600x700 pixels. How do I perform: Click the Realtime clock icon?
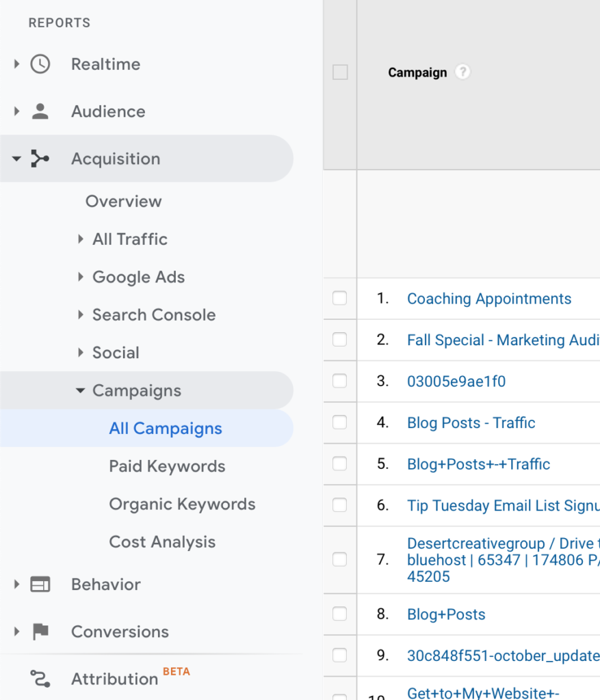(x=40, y=64)
